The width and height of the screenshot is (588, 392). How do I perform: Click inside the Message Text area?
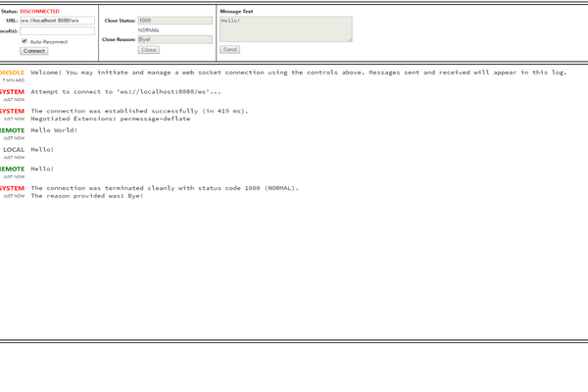coord(284,28)
